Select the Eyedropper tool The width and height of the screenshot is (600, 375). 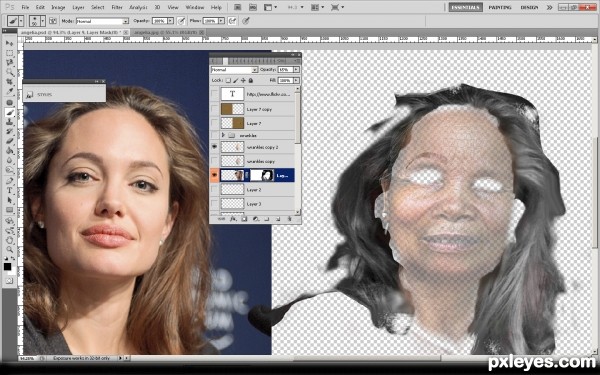[9, 91]
